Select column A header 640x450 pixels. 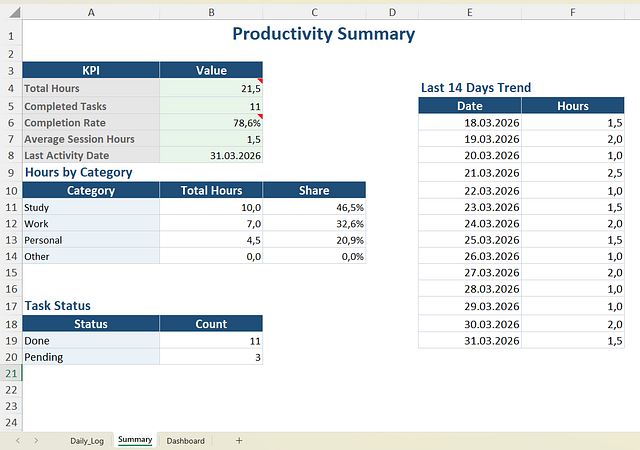pyautogui.click(x=91, y=13)
